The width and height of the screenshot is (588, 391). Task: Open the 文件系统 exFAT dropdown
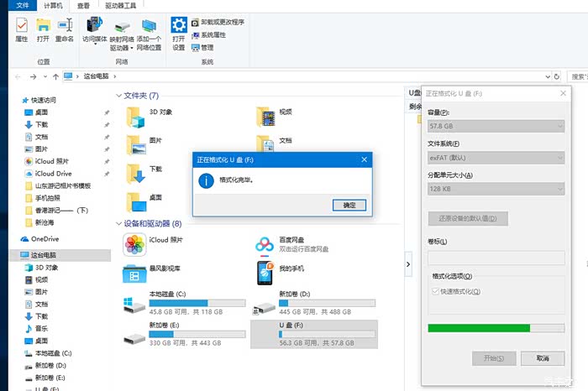[x=496, y=157]
